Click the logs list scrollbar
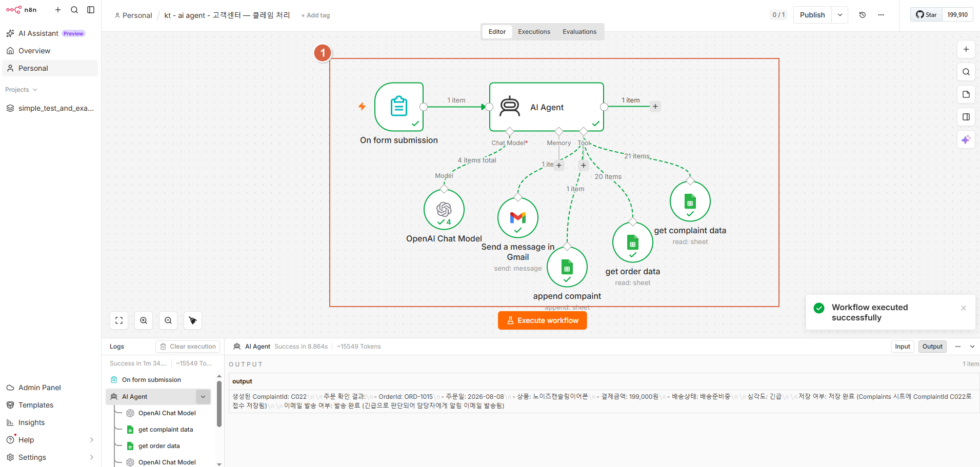The height and width of the screenshot is (467, 980). [x=219, y=404]
